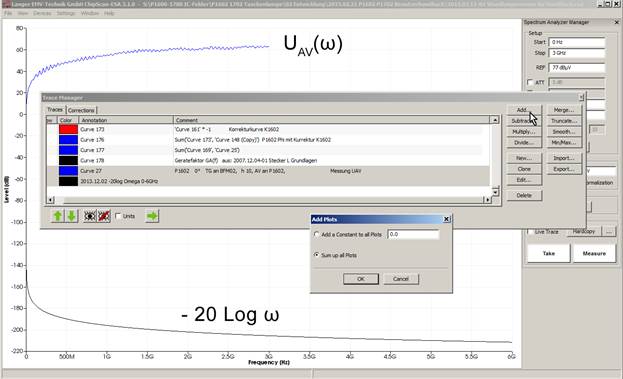623x379 pixels.
Task: Switch to the Corrections tab
Action: (x=81, y=110)
